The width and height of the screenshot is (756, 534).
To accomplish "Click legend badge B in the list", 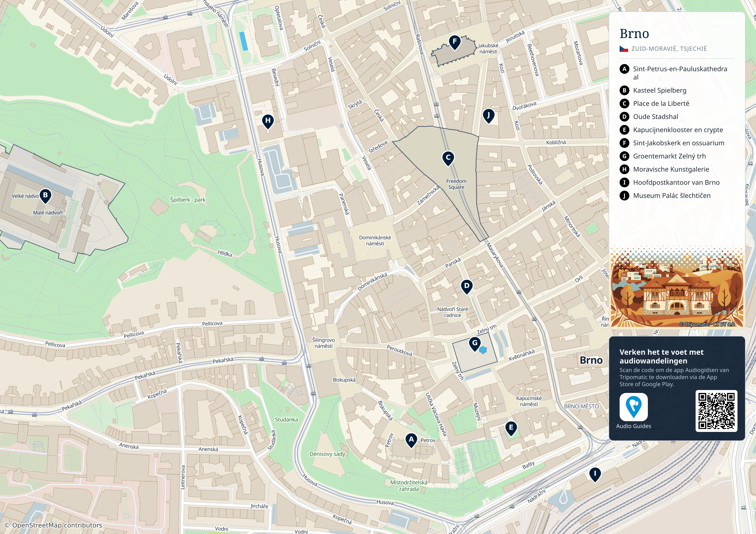I will point(624,90).
